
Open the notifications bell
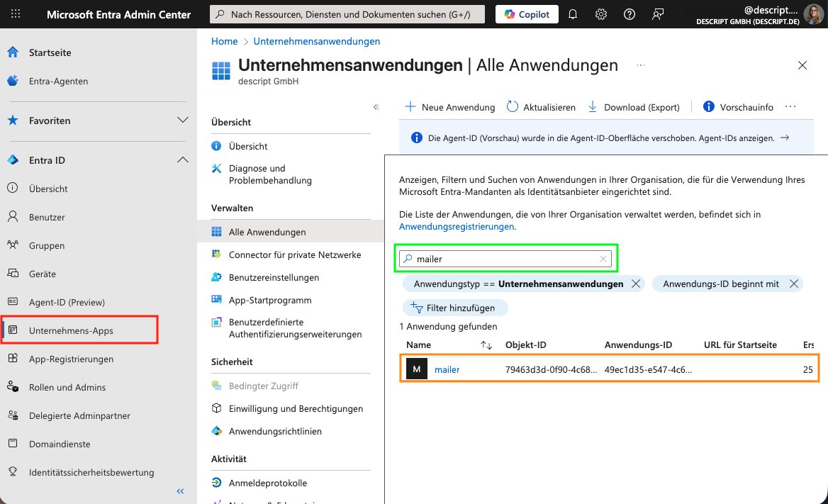pyautogui.click(x=572, y=14)
